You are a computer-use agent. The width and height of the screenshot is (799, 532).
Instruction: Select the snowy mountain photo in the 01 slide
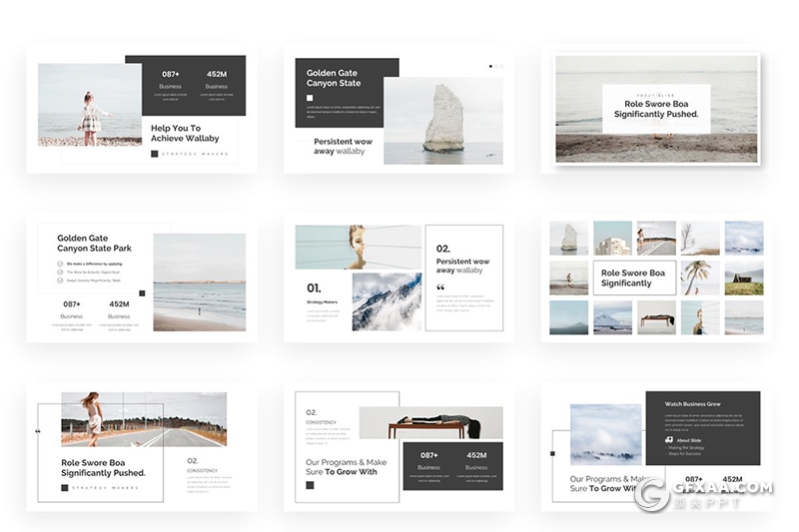pyautogui.click(x=387, y=301)
